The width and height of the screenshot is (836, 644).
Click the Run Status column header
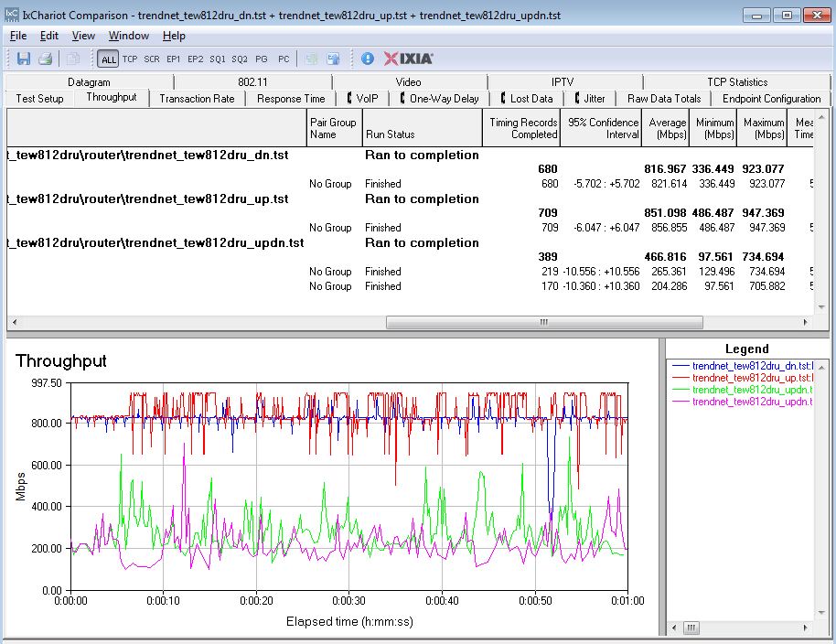click(x=423, y=128)
